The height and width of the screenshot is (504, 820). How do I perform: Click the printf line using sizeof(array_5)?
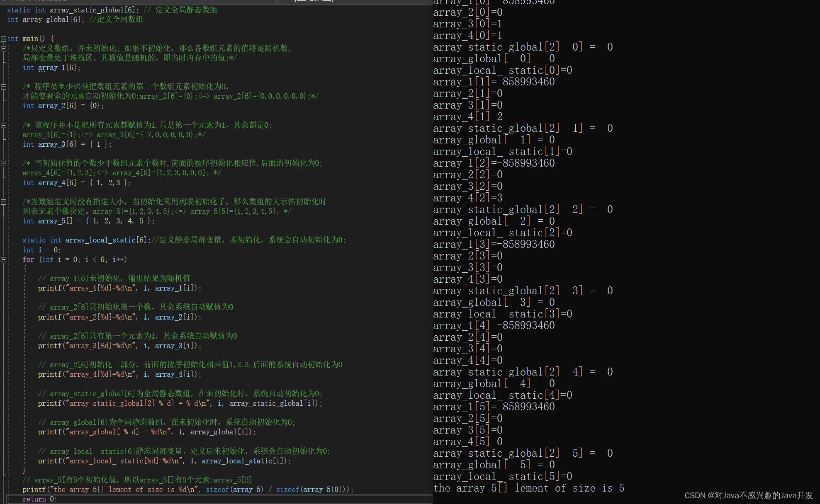[x=187, y=489]
